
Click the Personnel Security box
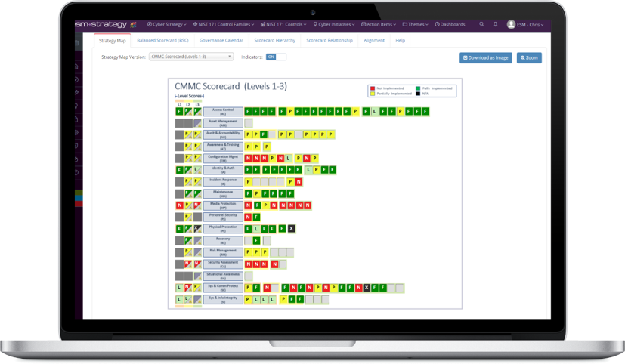click(223, 217)
